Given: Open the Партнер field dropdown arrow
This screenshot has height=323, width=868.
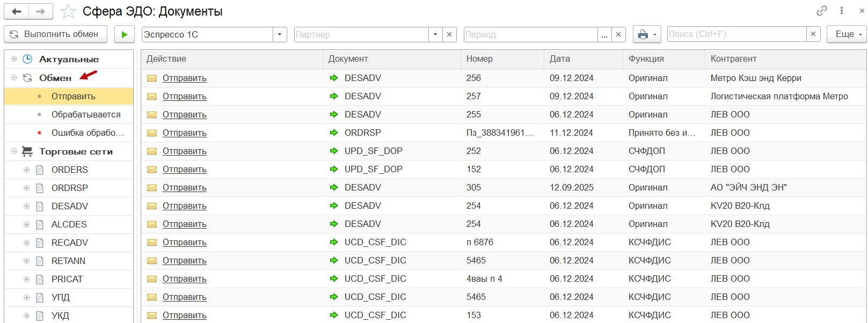Looking at the screenshot, I should pyautogui.click(x=435, y=34).
